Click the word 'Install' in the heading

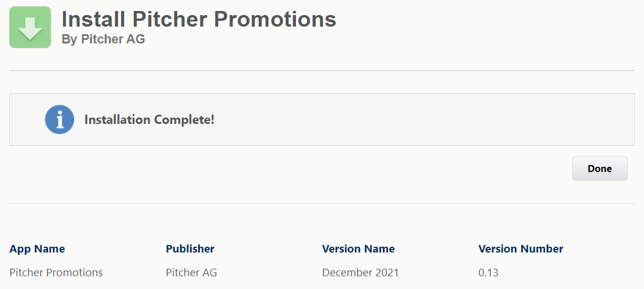click(x=94, y=19)
